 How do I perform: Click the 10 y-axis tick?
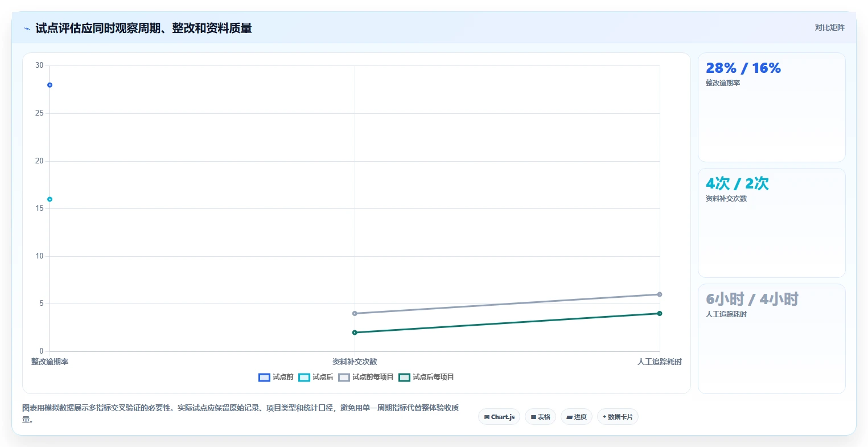click(39, 256)
